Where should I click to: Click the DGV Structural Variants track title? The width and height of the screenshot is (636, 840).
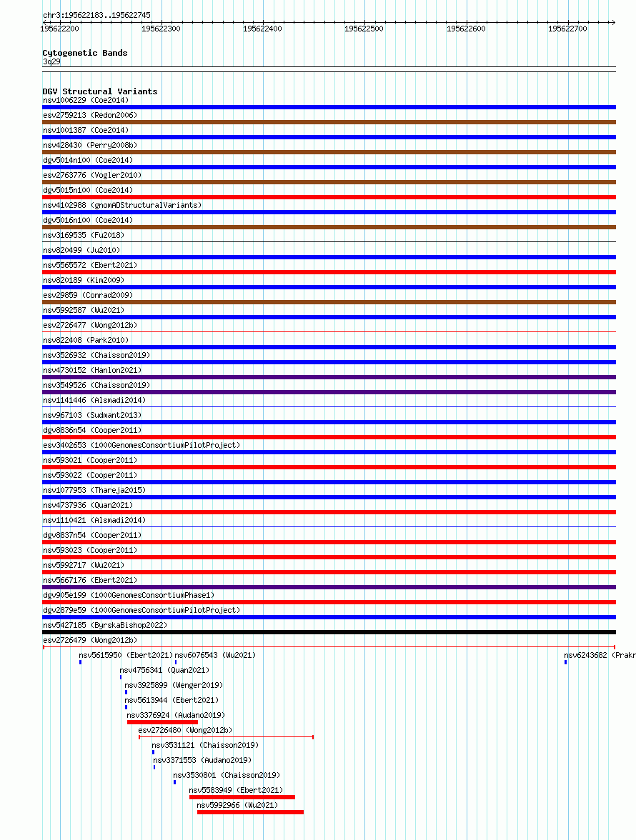(100, 91)
